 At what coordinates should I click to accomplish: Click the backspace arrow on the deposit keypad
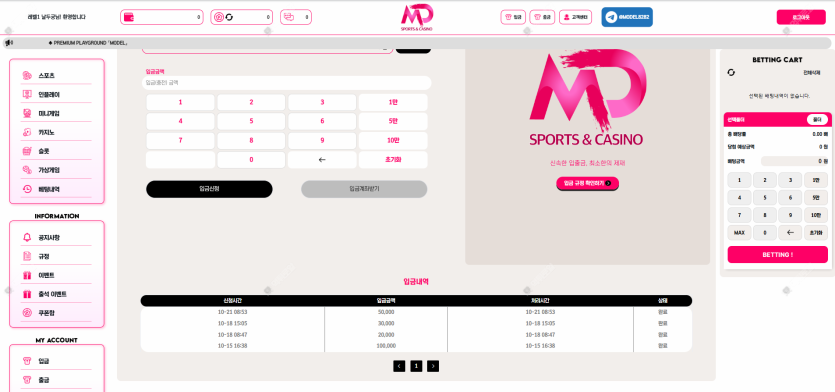[x=322, y=160]
